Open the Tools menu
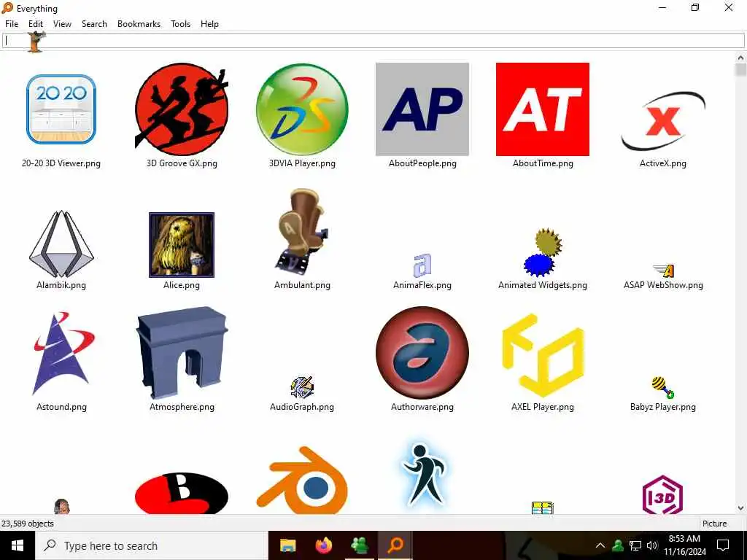 coord(181,24)
